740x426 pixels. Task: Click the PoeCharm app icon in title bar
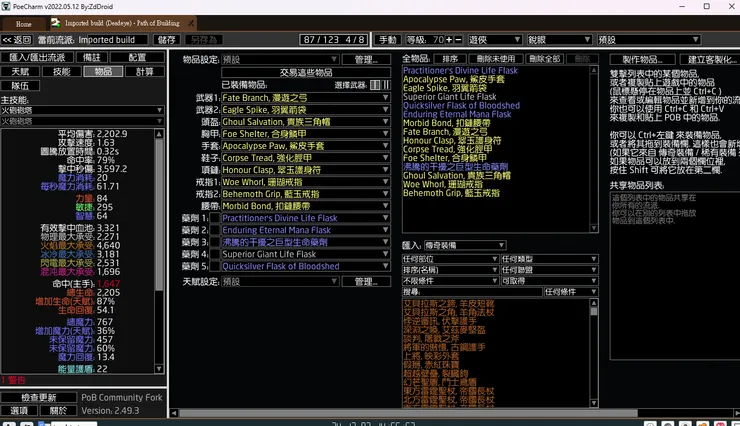coord(6,7)
